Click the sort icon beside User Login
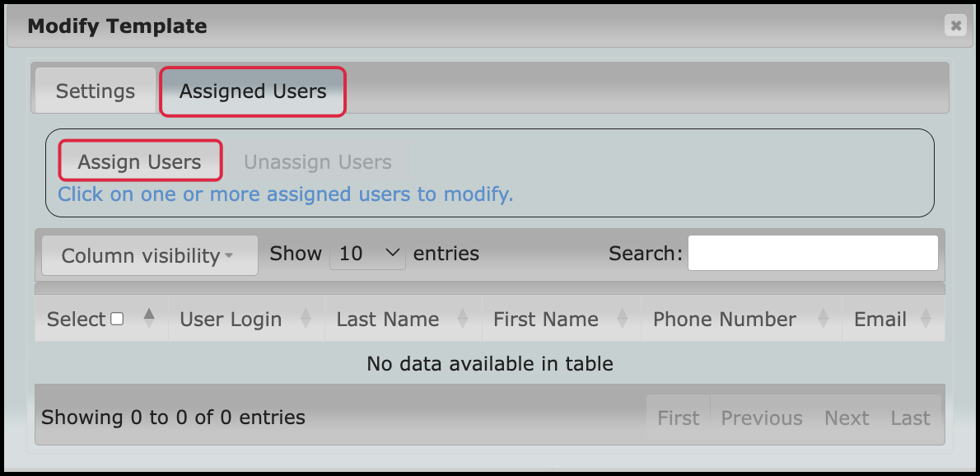The height and width of the screenshot is (476, 980). [x=306, y=319]
